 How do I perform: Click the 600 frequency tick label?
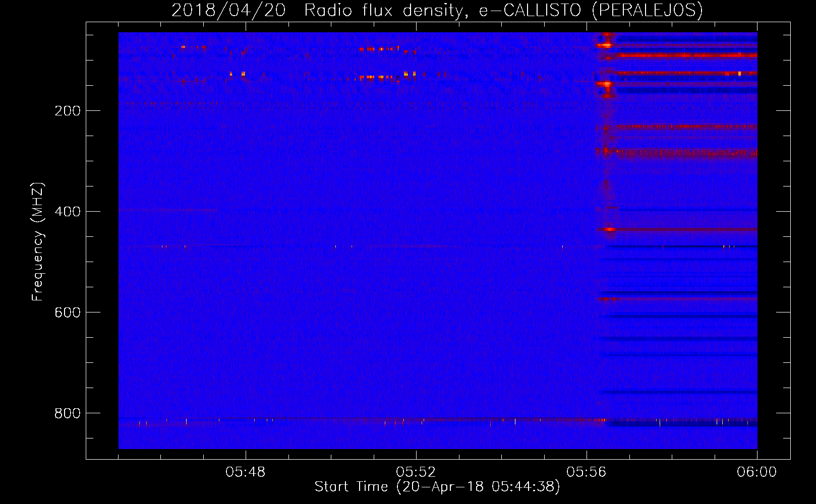(x=68, y=312)
